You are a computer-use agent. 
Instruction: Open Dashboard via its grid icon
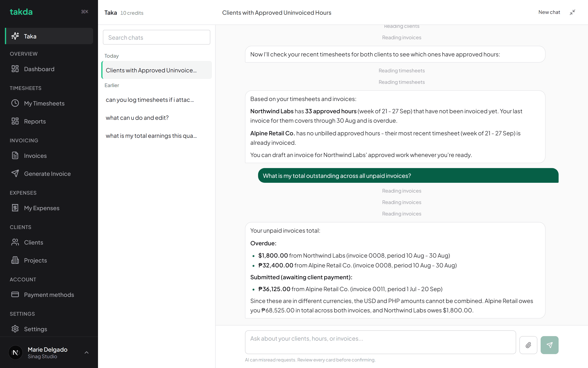coord(15,69)
